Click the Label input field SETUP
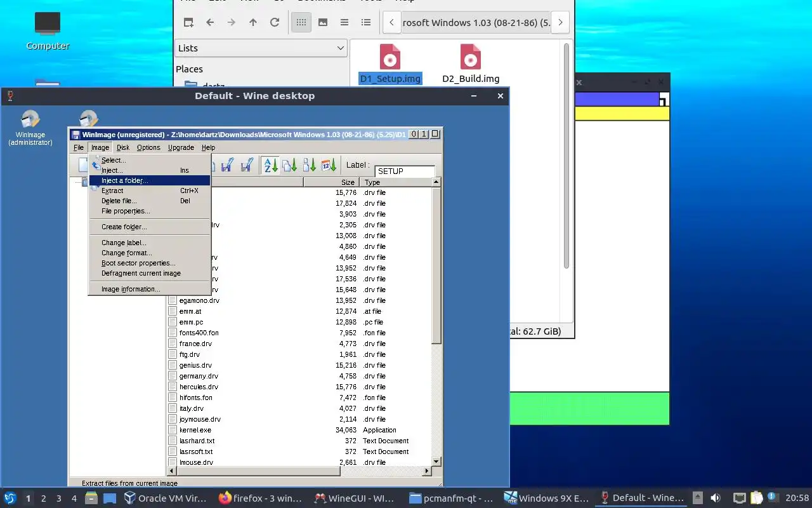This screenshot has height=508, width=812. click(x=405, y=171)
